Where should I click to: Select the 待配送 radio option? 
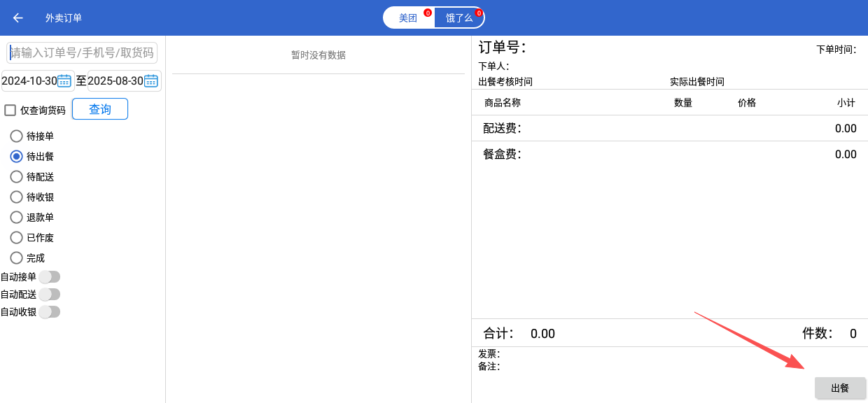16,177
